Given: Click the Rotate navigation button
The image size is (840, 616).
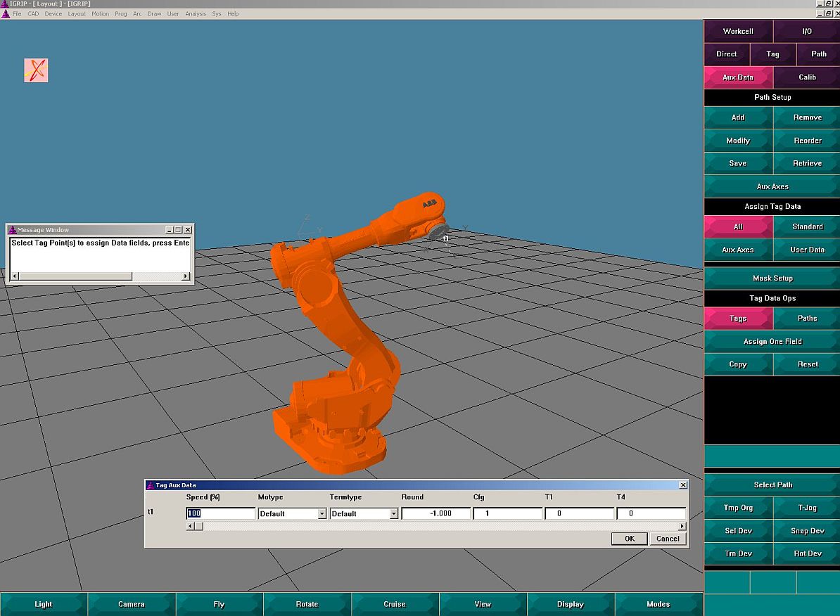Looking at the screenshot, I should tap(307, 604).
